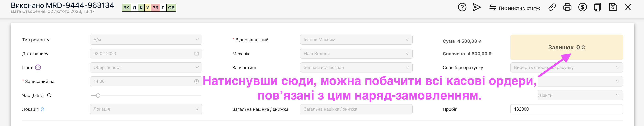Print the order with printer icon

[567, 7]
